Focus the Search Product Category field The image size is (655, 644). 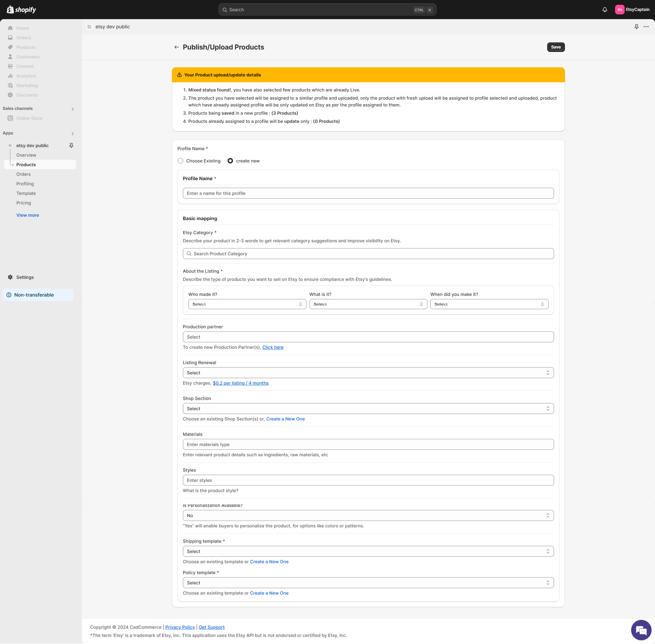point(368,254)
